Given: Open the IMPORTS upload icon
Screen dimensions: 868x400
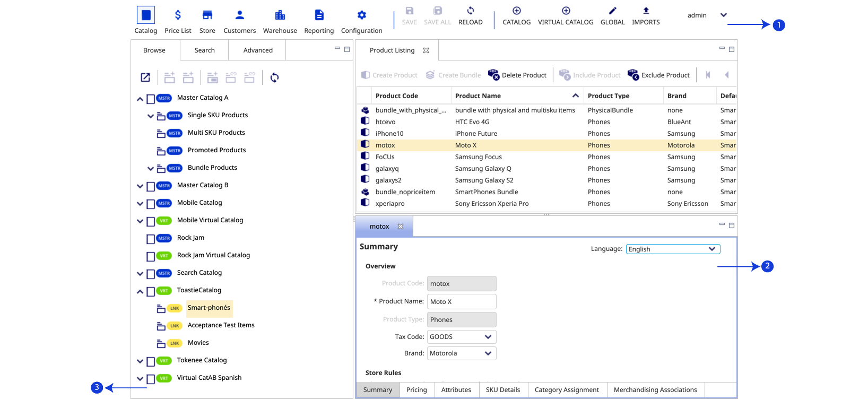Looking at the screenshot, I should pos(646,11).
